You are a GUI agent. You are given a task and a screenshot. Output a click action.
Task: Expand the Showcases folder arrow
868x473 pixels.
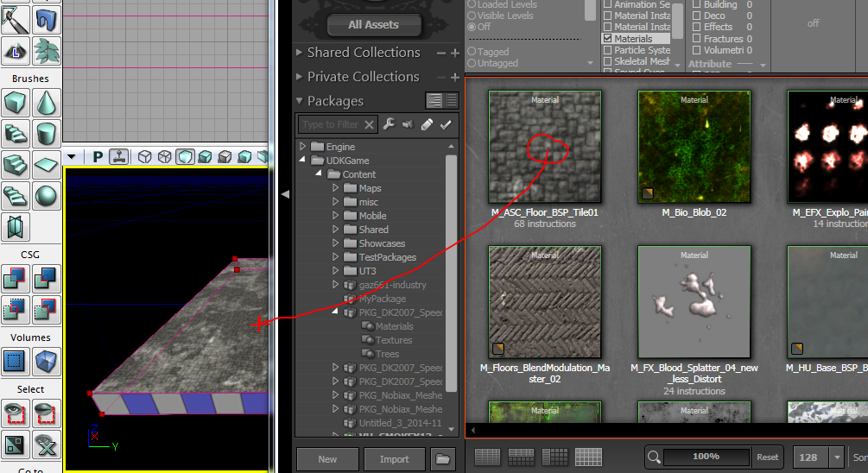coord(335,243)
